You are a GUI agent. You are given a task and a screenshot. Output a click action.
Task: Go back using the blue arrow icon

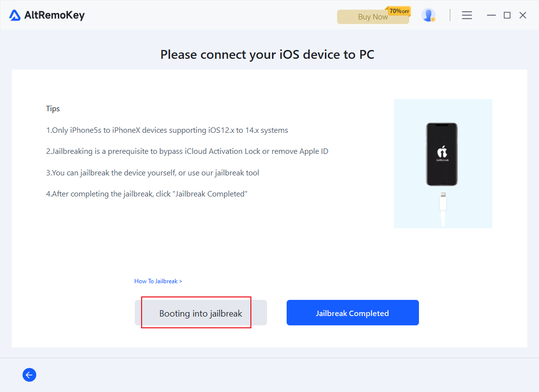pos(29,375)
